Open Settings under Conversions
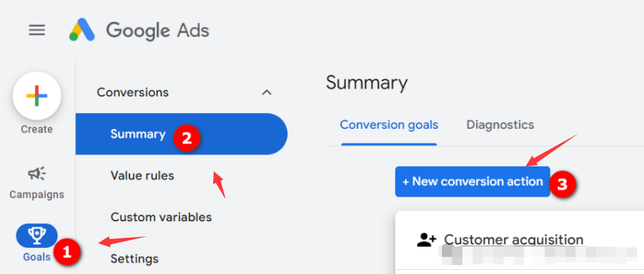This screenshot has width=644, height=274. pyautogui.click(x=134, y=259)
